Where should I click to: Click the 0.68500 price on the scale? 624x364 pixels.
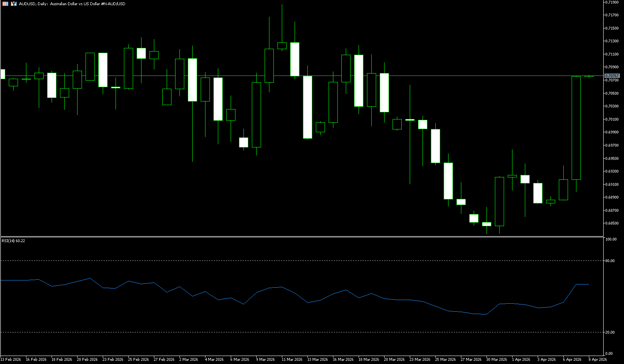tap(612, 223)
